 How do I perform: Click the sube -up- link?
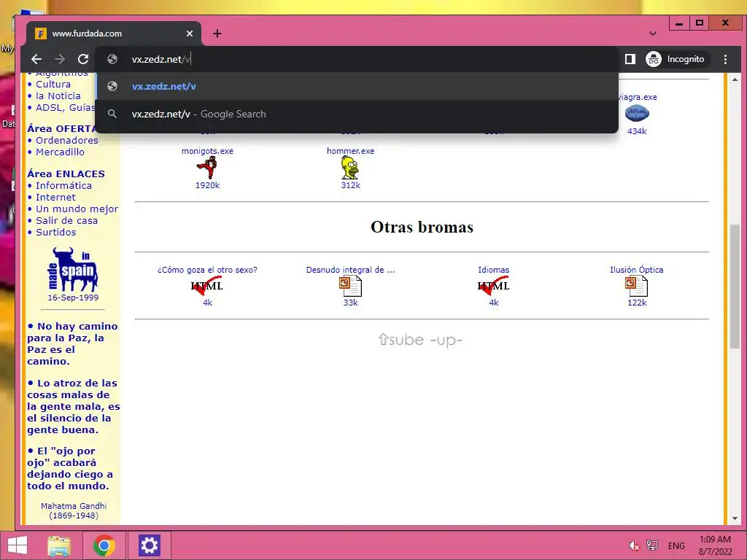point(420,340)
